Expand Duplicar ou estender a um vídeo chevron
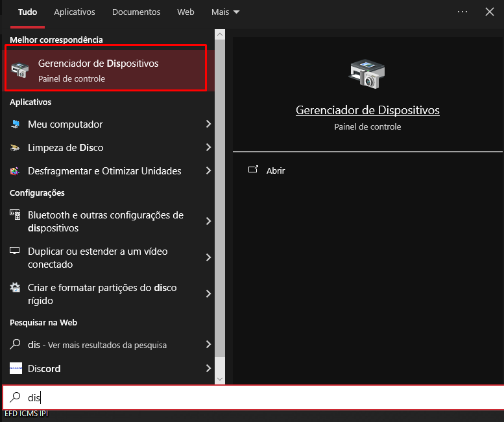This screenshot has width=504, height=422. (208, 257)
